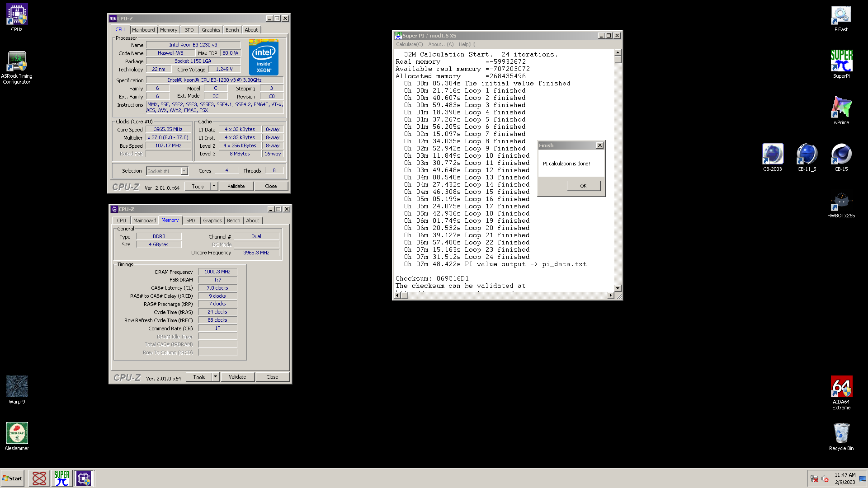Click the Intel Xeon inside logo
Image resolution: width=868 pixels, height=488 pixels.
coord(264,57)
